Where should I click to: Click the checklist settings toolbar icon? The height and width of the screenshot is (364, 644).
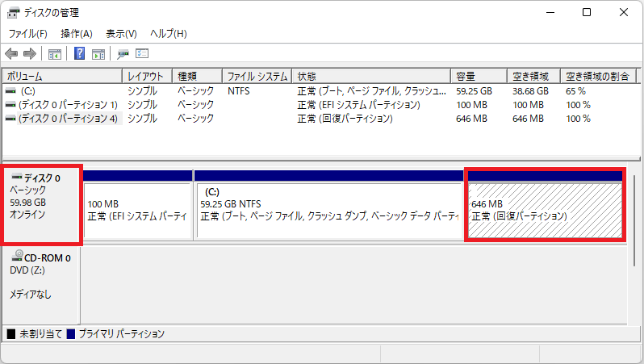pos(142,53)
